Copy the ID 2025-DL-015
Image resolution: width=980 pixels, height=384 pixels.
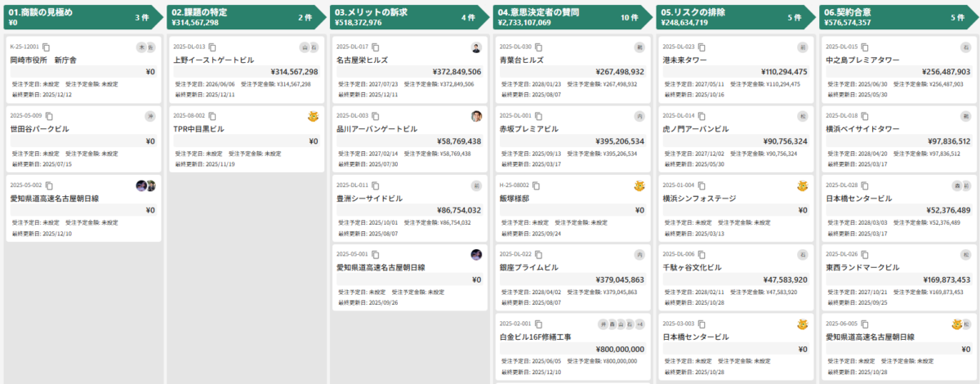pyautogui.click(x=865, y=47)
